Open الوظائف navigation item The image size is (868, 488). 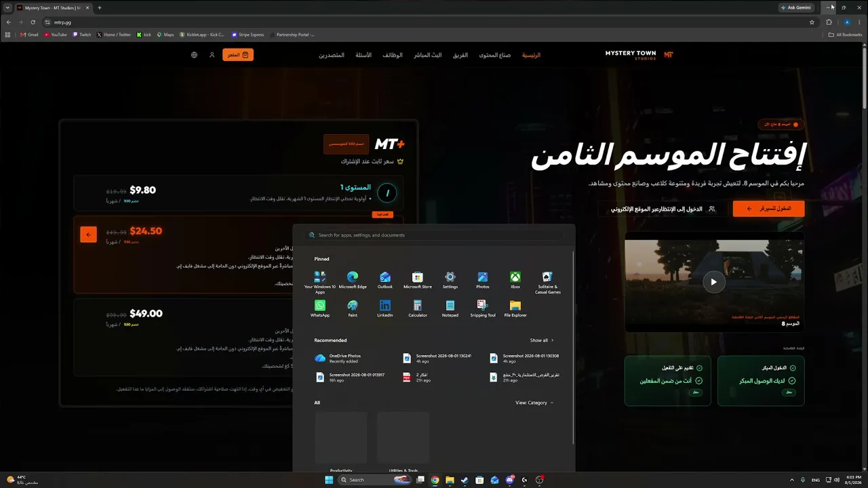pyautogui.click(x=393, y=55)
